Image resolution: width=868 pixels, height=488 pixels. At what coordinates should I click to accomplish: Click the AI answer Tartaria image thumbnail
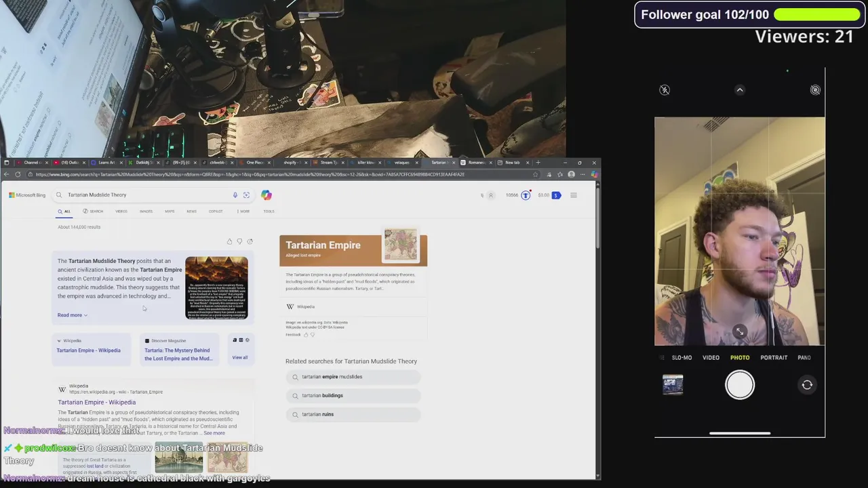click(216, 288)
